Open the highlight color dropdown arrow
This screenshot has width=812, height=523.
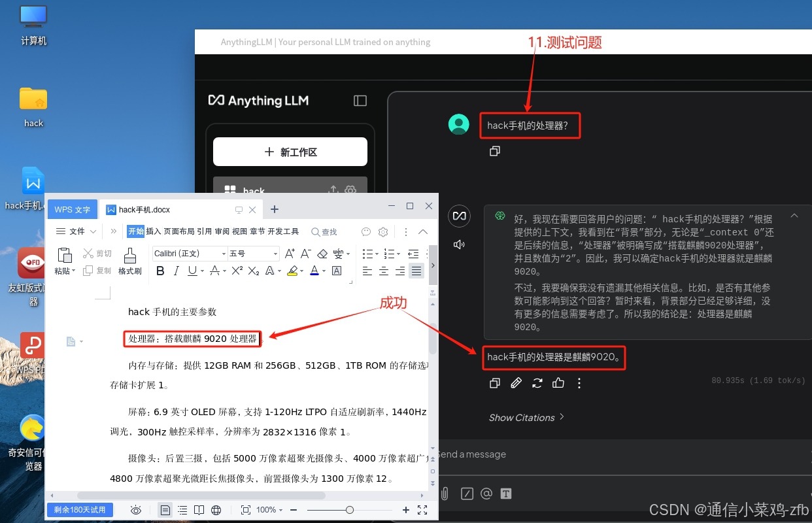coord(302,271)
